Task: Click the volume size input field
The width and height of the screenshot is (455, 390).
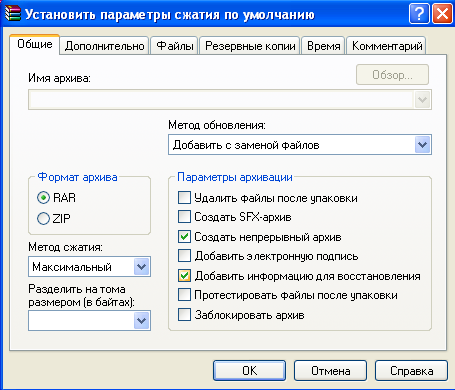Action: (x=81, y=321)
